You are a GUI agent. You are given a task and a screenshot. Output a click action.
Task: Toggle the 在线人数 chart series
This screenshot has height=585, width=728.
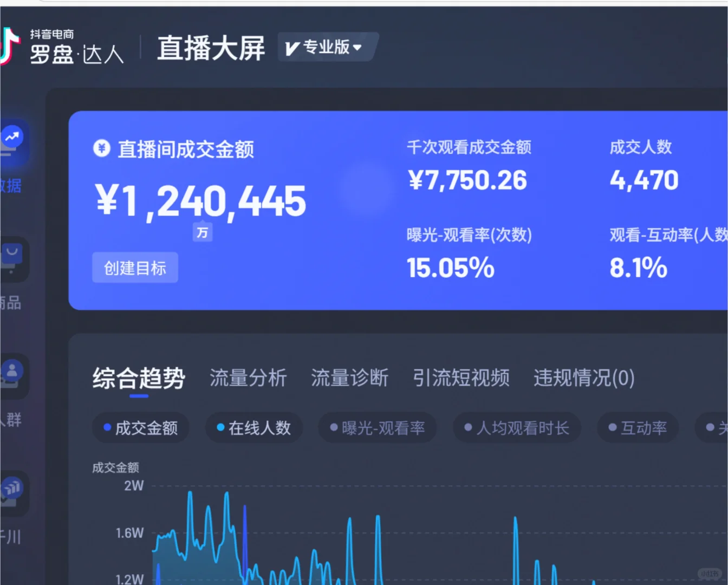(254, 428)
